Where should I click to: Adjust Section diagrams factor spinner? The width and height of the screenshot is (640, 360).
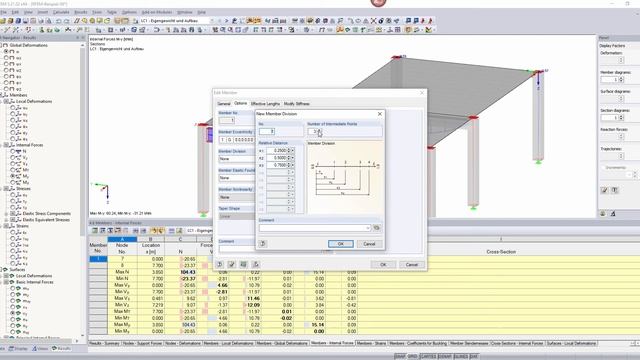(621, 118)
